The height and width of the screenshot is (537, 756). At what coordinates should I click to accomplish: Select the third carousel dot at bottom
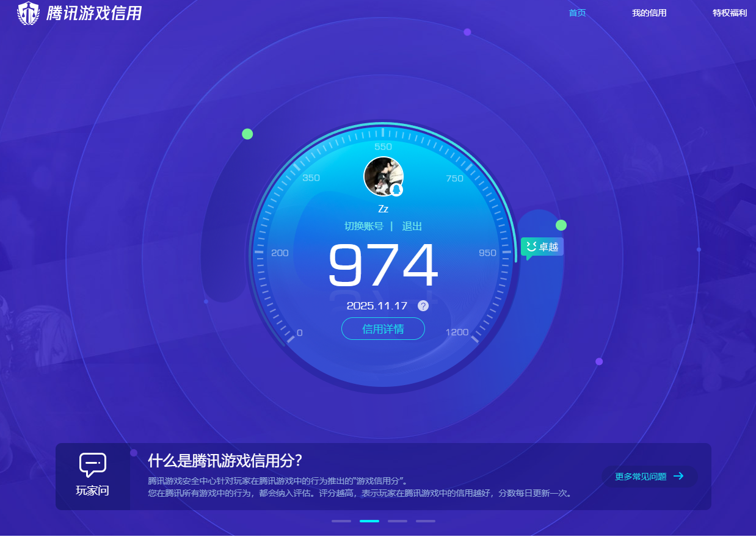tap(397, 521)
